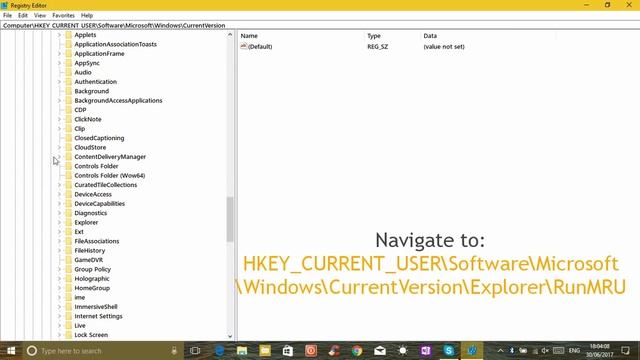Click the Type here to search box
Image resolution: width=640 pixels, height=360 pixels.
(x=102, y=351)
